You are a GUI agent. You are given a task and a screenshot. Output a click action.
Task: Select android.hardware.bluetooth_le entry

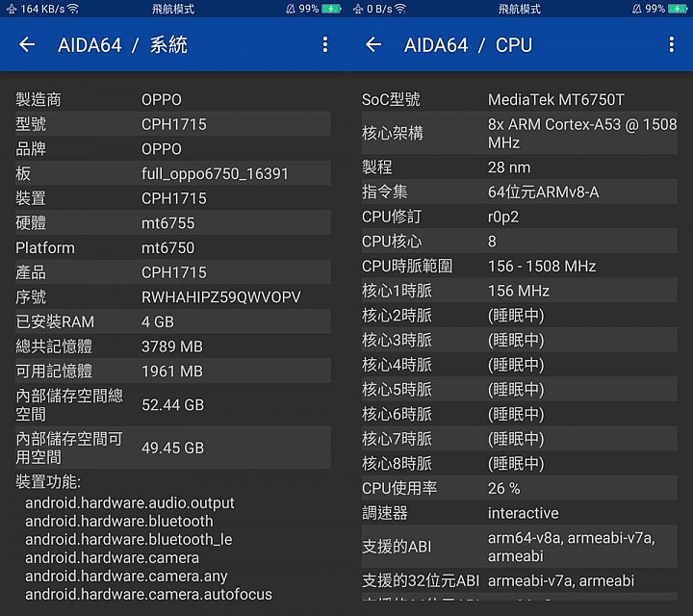(129, 540)
